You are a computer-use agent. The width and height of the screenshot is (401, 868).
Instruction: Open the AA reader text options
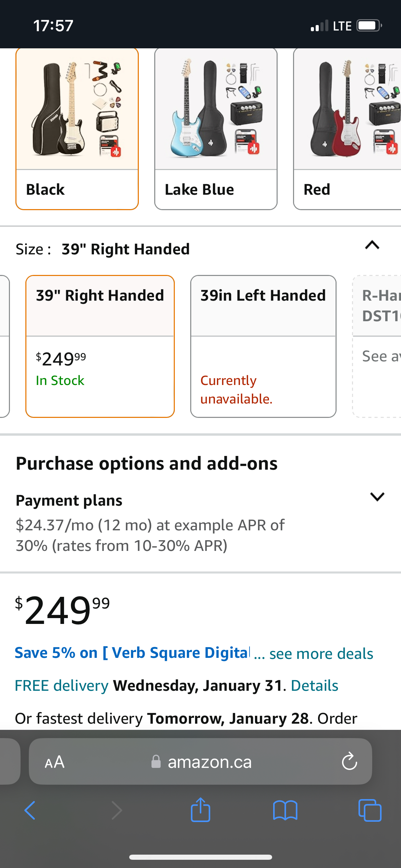point(54,762)
